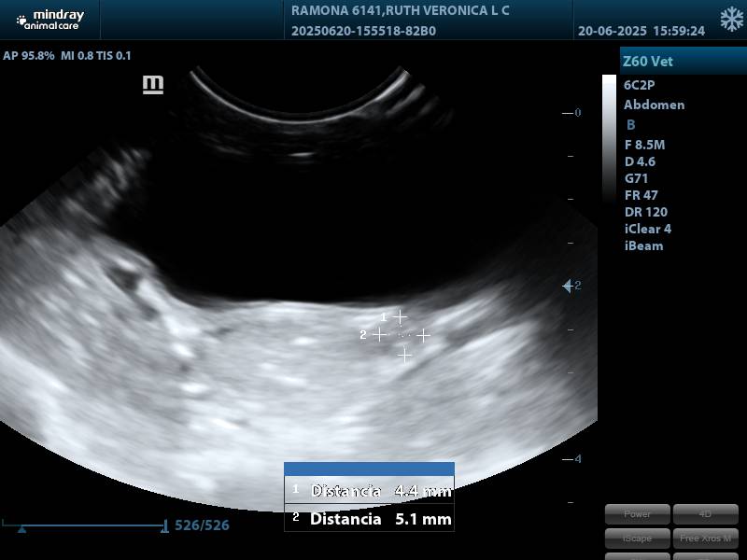Click the bottom caliper cross of measurement 1
The height and width of the screenshot is (560, 747).
click(403, 355)
